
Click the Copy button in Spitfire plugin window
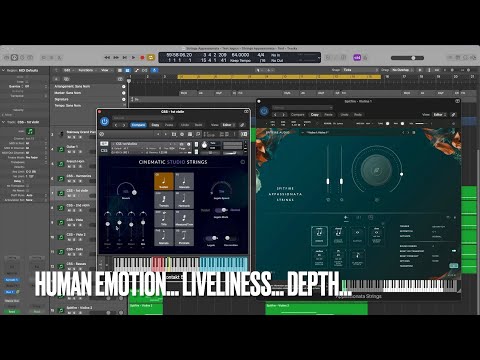[x=315, y=114]
